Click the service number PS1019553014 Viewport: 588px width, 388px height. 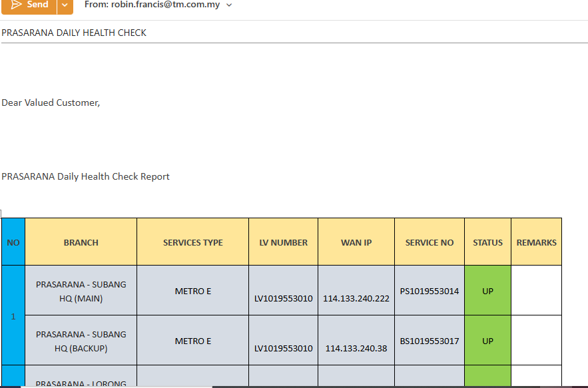[430, 291]
